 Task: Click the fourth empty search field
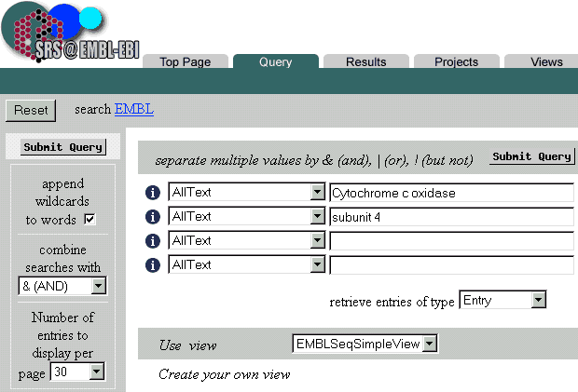point(452,265)
